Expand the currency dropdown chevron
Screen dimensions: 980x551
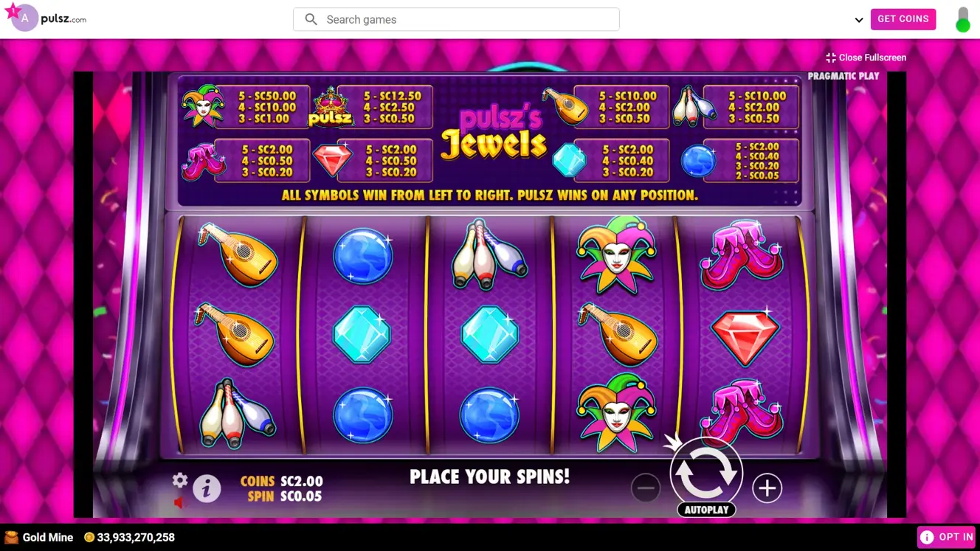(x=859, y=20)
